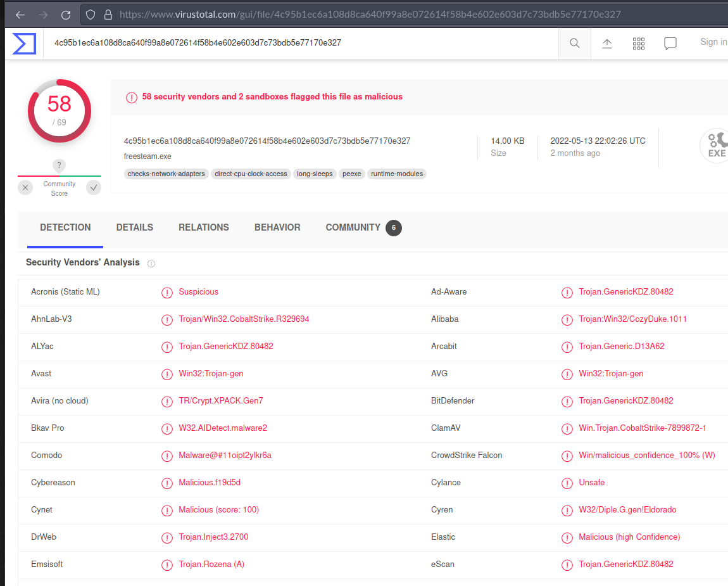This screenshot has width=728, height=586.
Task: Click warning icon on ClamAV row
Action: pyautogui.click(x=567, y=428)
